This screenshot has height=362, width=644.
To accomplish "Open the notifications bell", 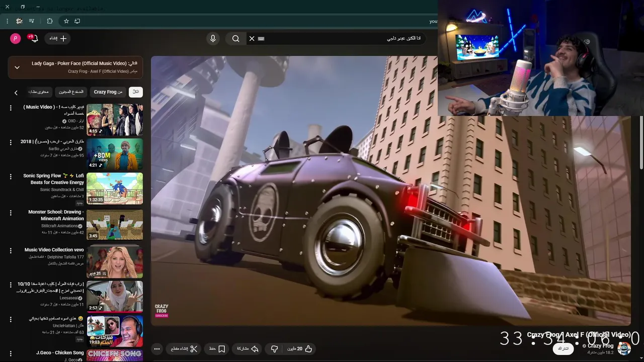I will pos(34,39).
